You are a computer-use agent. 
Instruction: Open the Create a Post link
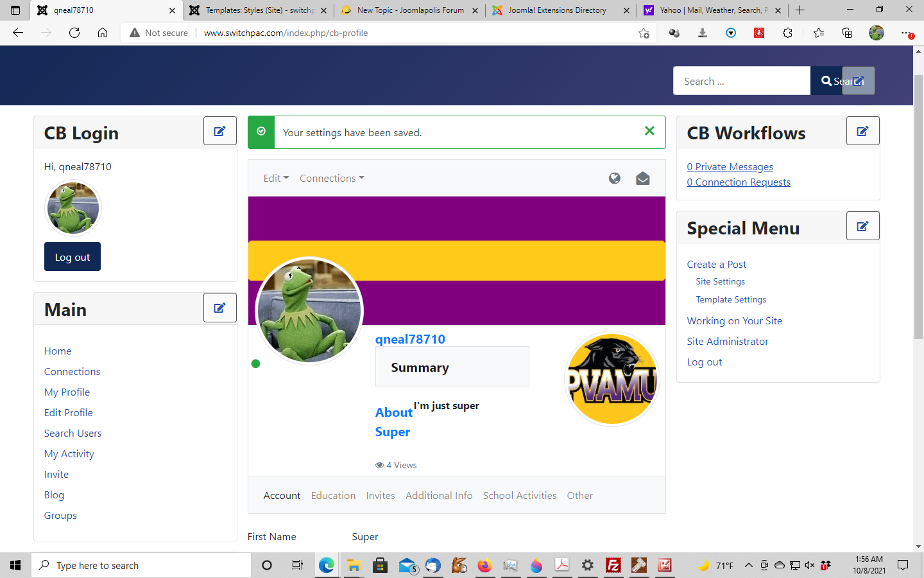[716, 265]
